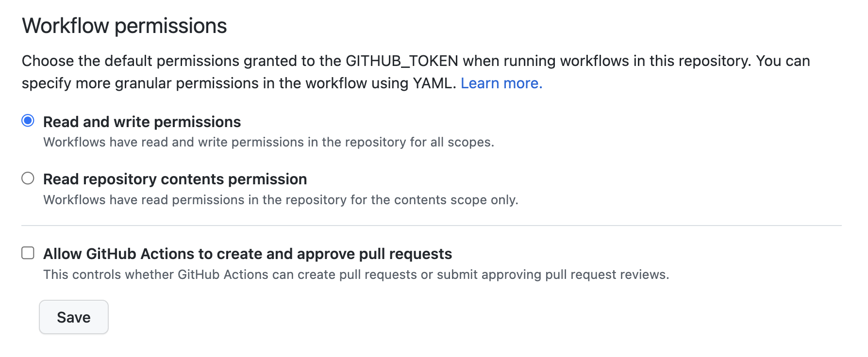Click the word 'Choose' starting the intro paragraph
The width and height of the screenshot is (868, 357).
tap(48, 61)
